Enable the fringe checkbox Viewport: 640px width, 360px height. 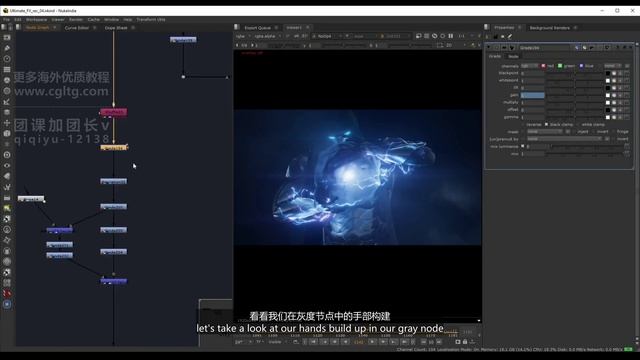(x=613, y=132)
